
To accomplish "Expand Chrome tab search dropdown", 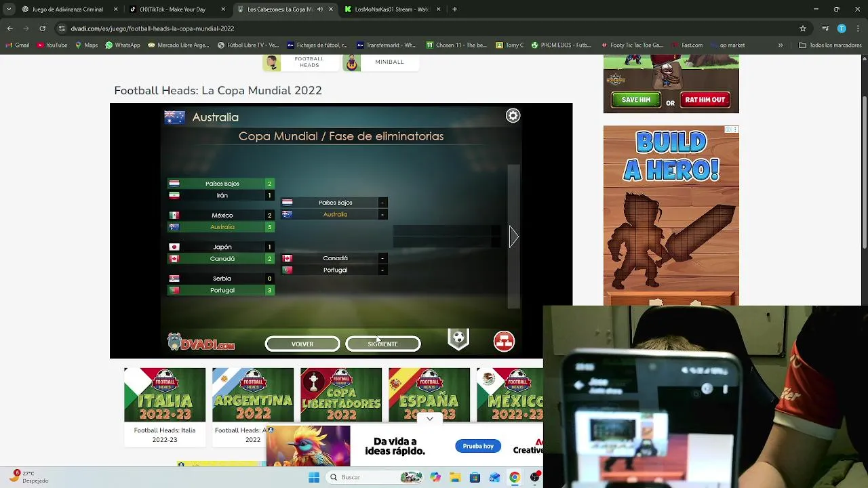I will (9, 9).
